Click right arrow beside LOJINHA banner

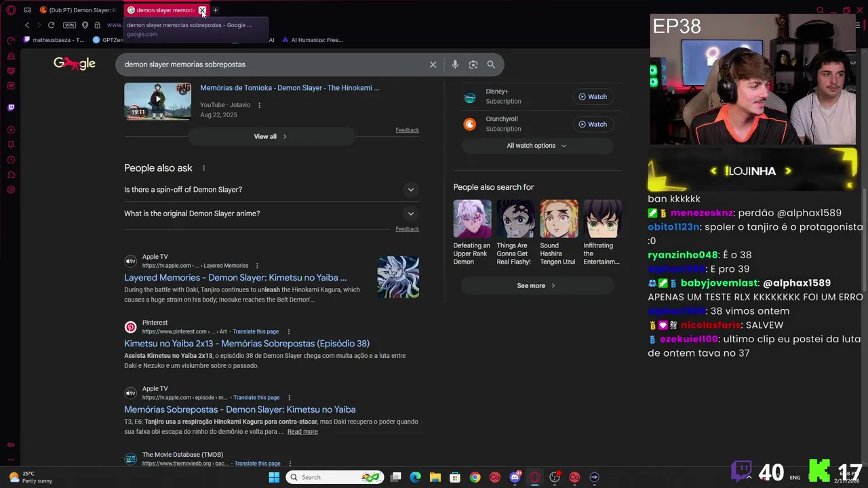787,171
